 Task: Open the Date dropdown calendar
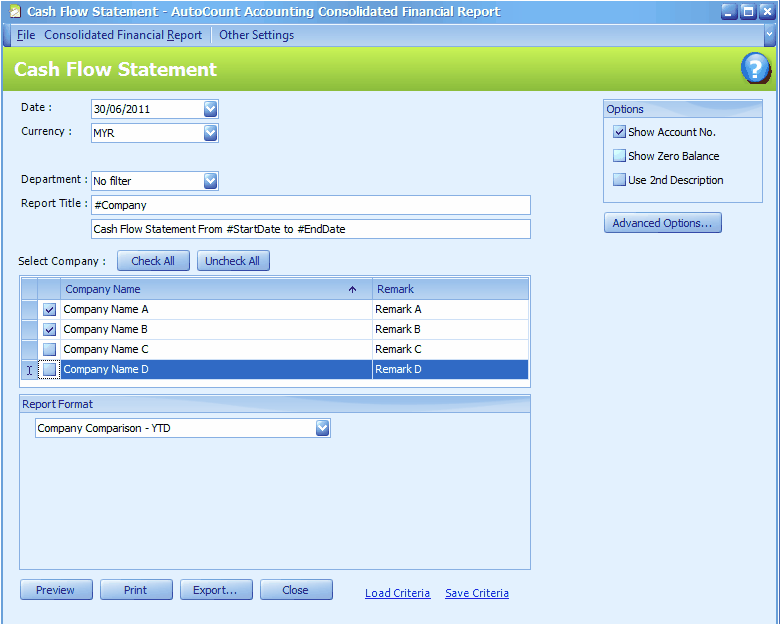coord(210,109)
